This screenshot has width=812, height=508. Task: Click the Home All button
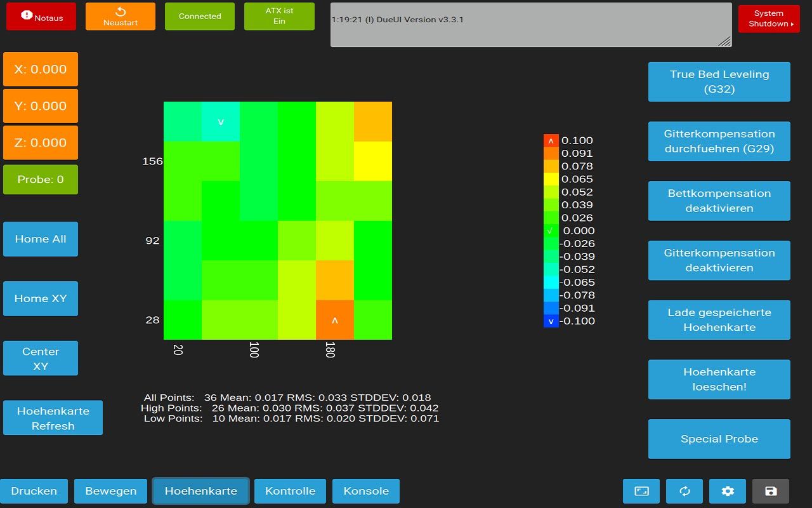tap(41, 239)
